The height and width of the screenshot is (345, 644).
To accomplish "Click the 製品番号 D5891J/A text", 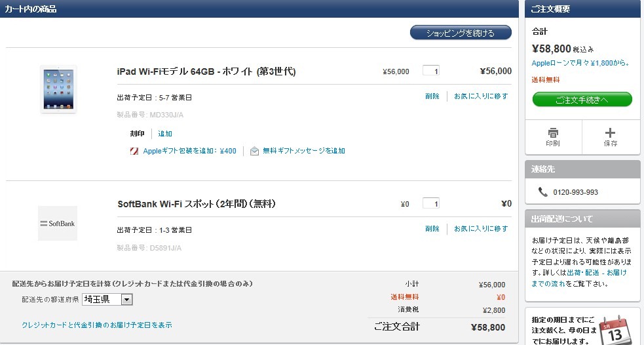I will point(149,247).
